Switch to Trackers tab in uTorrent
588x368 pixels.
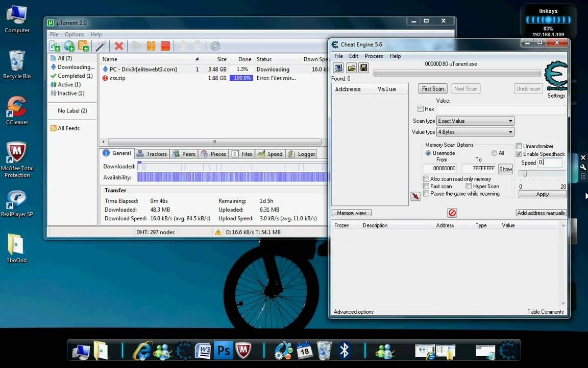(152, 154)
